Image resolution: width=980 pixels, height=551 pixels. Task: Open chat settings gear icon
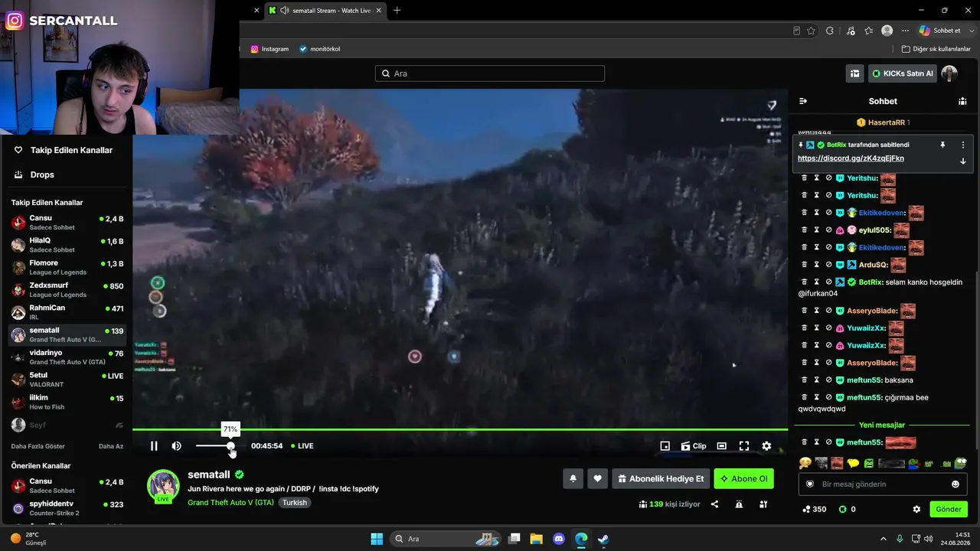[916, 509]
